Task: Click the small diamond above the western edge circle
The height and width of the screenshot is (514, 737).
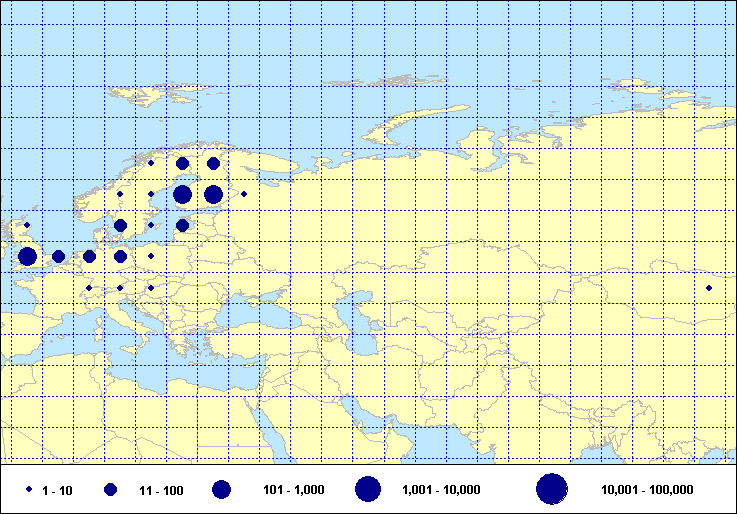Action: coord(27,225)
